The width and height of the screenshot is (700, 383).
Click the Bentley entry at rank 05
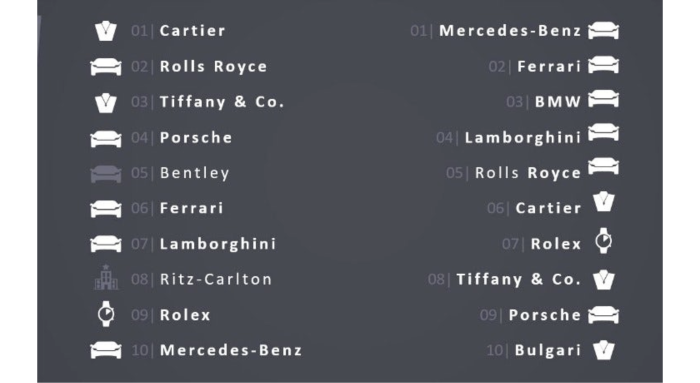[x=195, y=173]
